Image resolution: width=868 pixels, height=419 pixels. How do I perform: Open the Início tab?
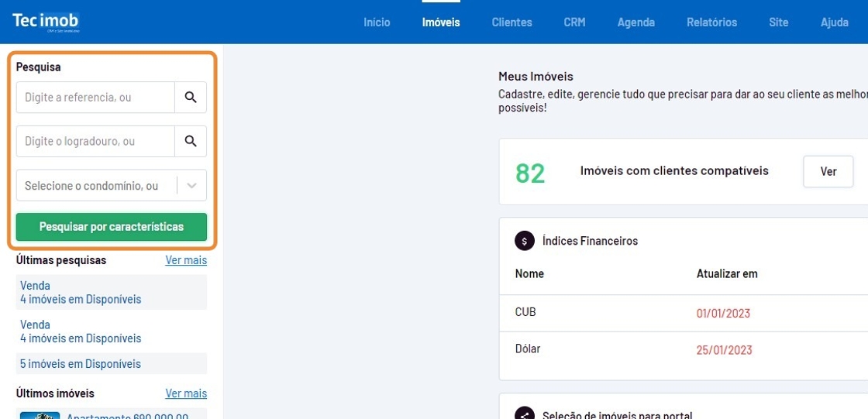point(377,22)
